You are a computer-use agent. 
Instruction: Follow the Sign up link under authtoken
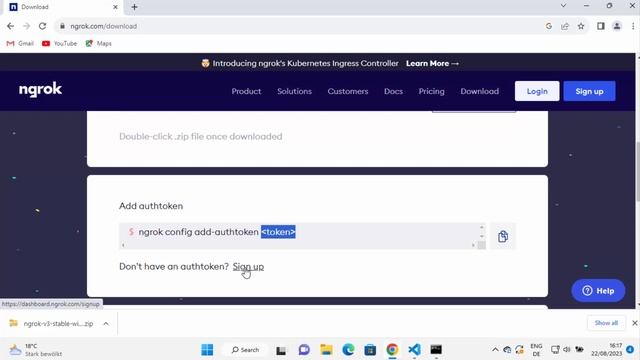[x=248, y=267]
